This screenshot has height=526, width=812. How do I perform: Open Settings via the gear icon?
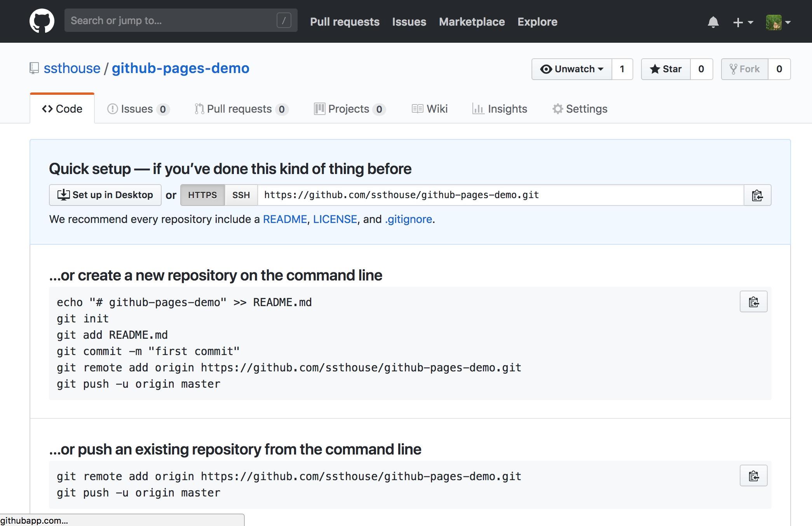(x=558, y=109)
